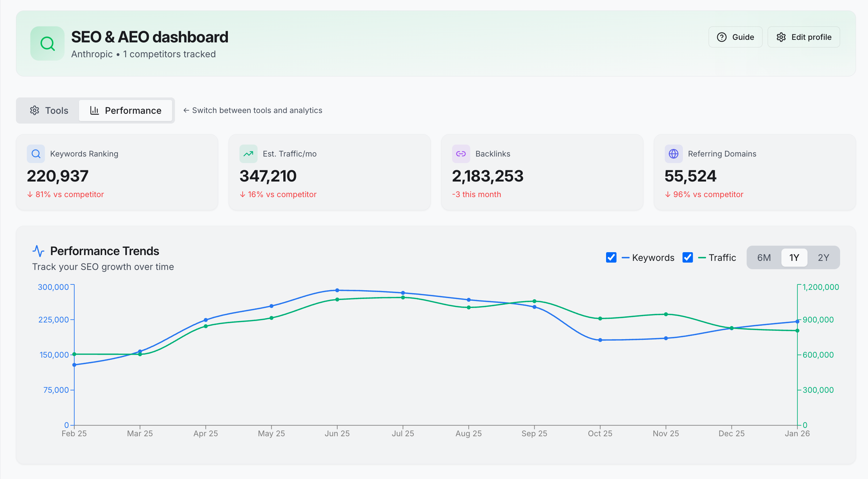
Task: Click the Backlinks 2,183,253 stat card
Action: [x=542, y=172]
